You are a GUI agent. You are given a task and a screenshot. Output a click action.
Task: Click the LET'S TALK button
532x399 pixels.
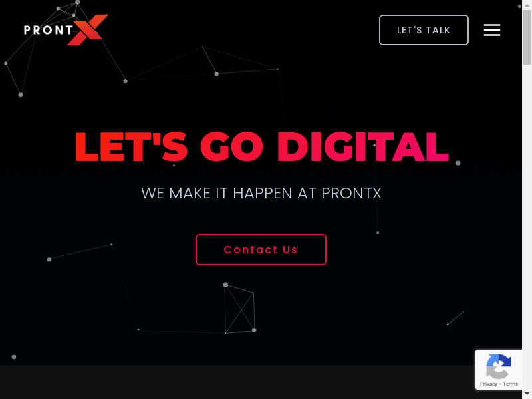tap(424, 30)
